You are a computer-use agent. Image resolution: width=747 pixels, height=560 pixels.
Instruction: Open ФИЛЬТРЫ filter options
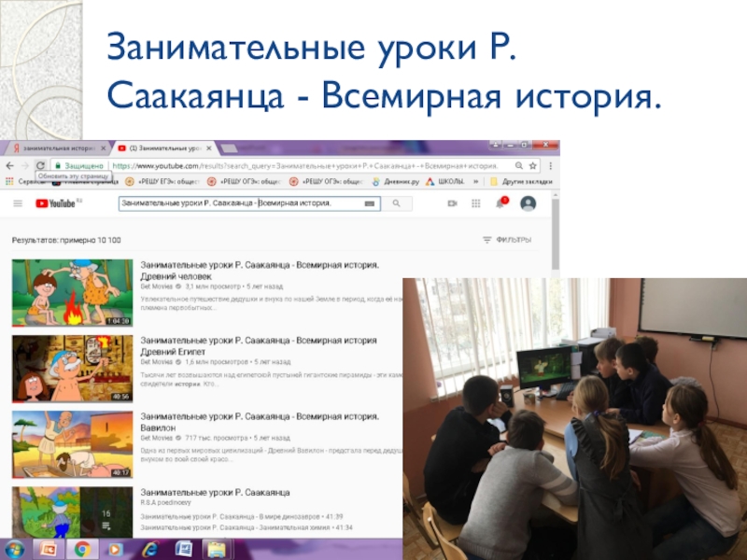click(x=507, y=240)
